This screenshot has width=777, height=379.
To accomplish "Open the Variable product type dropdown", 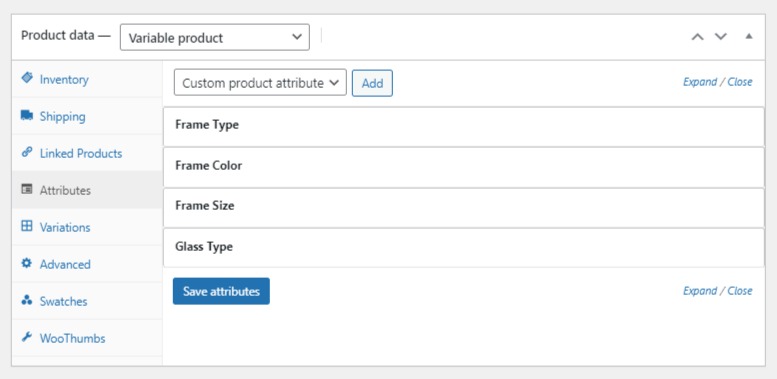I will point(215,37).
